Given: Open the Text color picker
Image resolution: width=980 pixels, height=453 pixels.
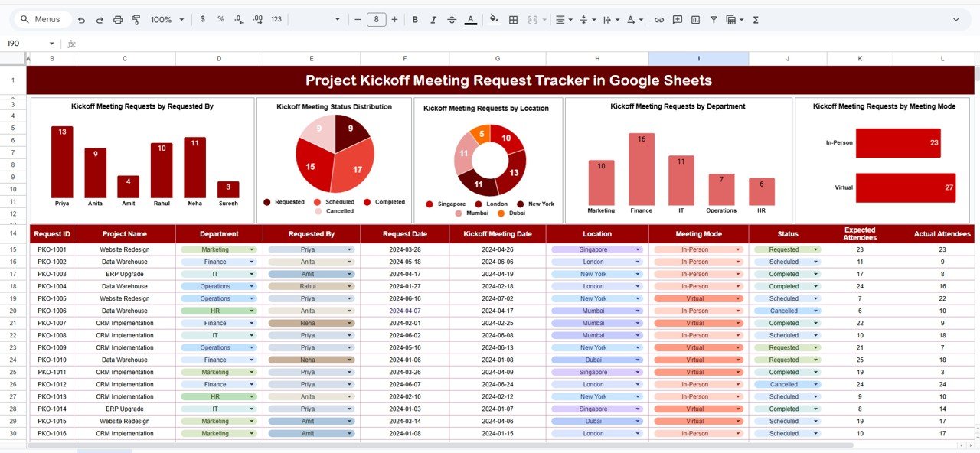Looking at the screenshot, I should click(470, 19).
